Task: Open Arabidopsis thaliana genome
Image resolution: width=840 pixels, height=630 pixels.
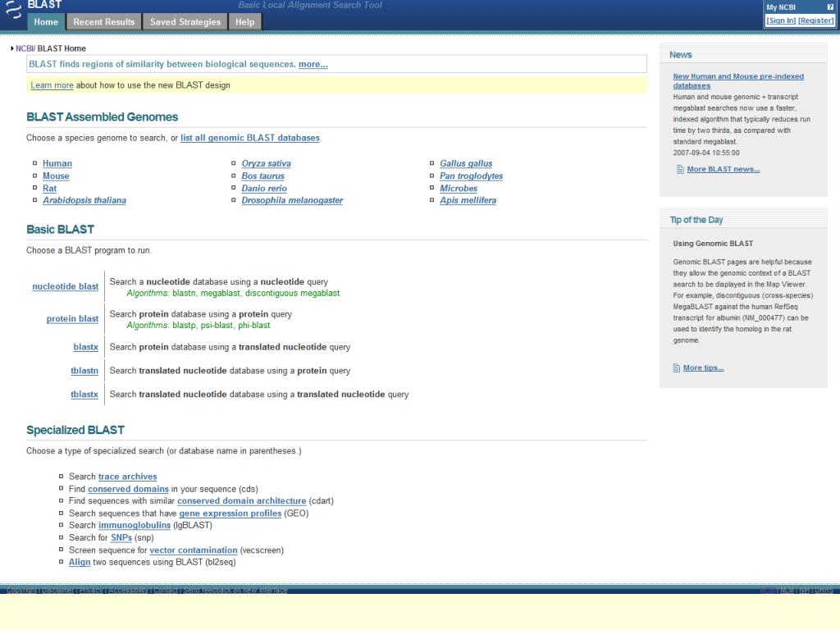Action: (84, 200)
